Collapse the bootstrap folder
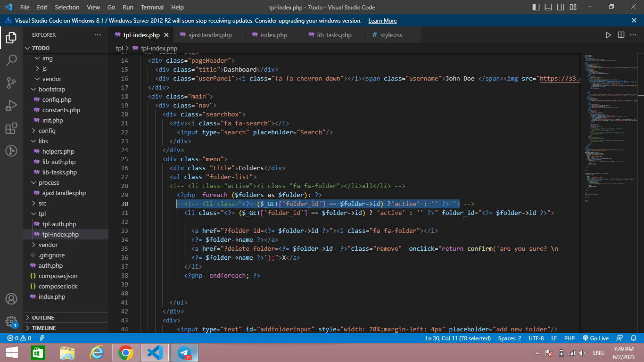 pyautogui.click(x=66, y=90)
